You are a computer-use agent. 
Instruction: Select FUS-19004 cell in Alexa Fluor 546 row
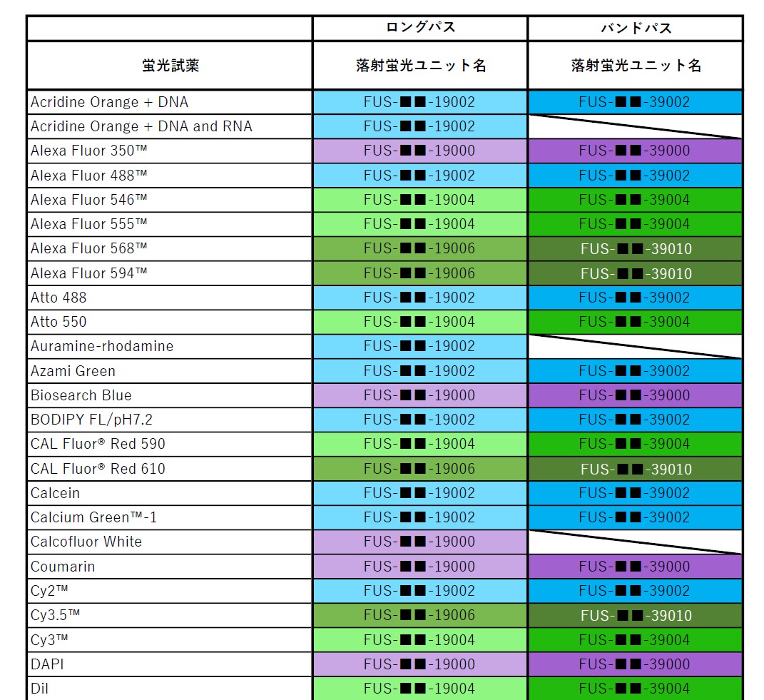pos(420,200)
